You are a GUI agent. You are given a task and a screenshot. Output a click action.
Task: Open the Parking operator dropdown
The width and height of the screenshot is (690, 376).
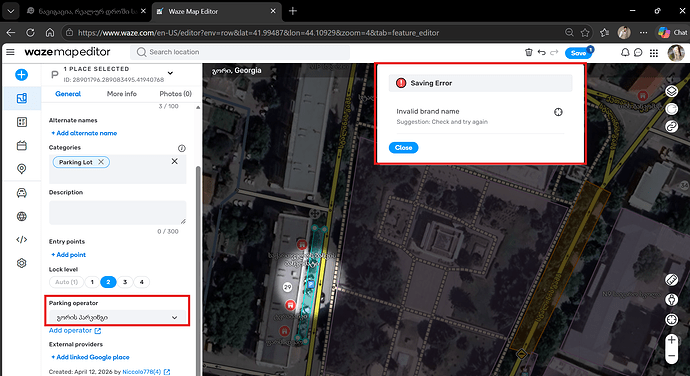[x=117, y=317]
